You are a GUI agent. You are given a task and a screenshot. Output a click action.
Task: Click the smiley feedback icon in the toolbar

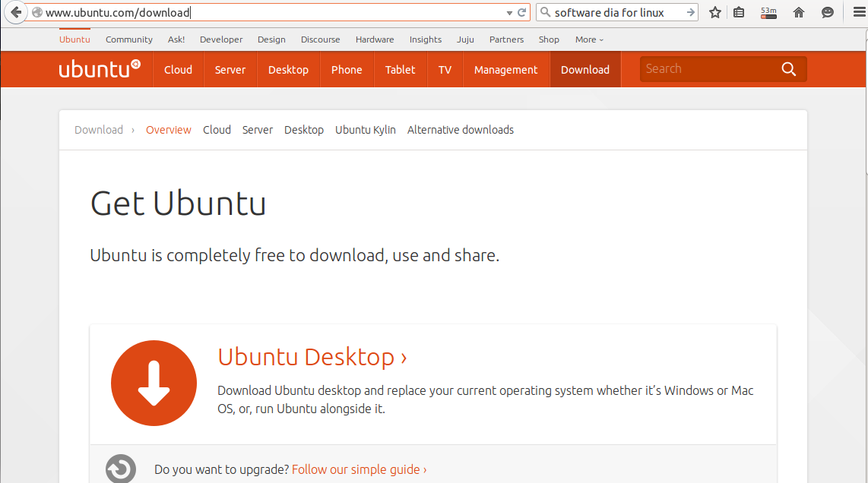[828, 12]
